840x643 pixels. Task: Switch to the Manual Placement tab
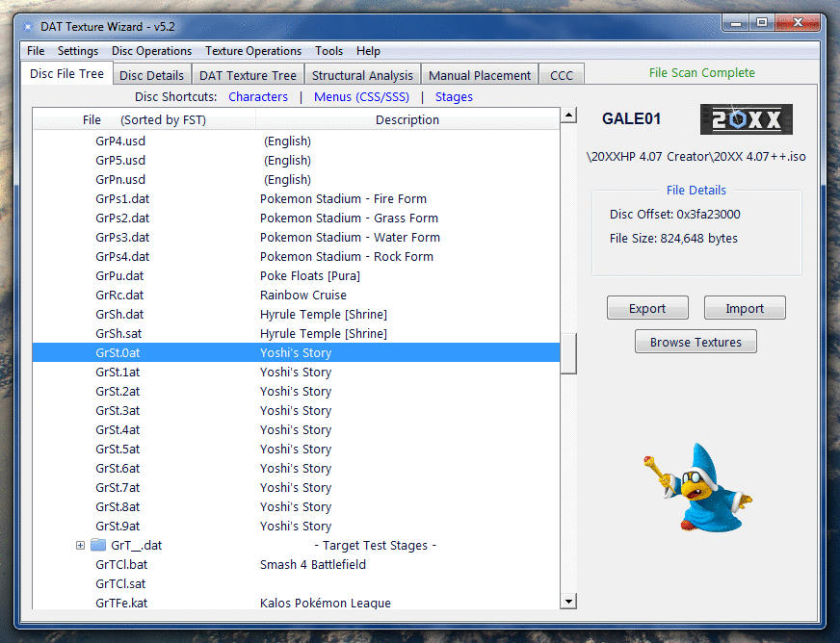[x=480, y=75]
